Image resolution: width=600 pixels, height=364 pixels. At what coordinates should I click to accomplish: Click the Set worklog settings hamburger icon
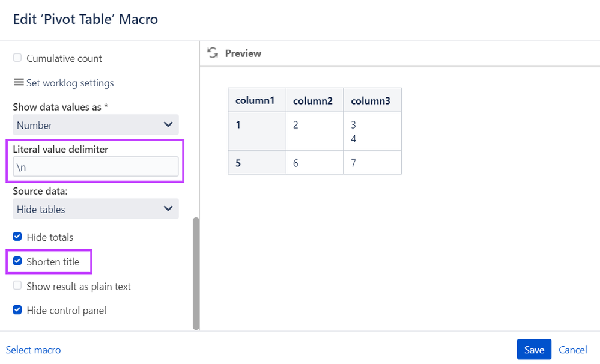click(x=19, y=82)
